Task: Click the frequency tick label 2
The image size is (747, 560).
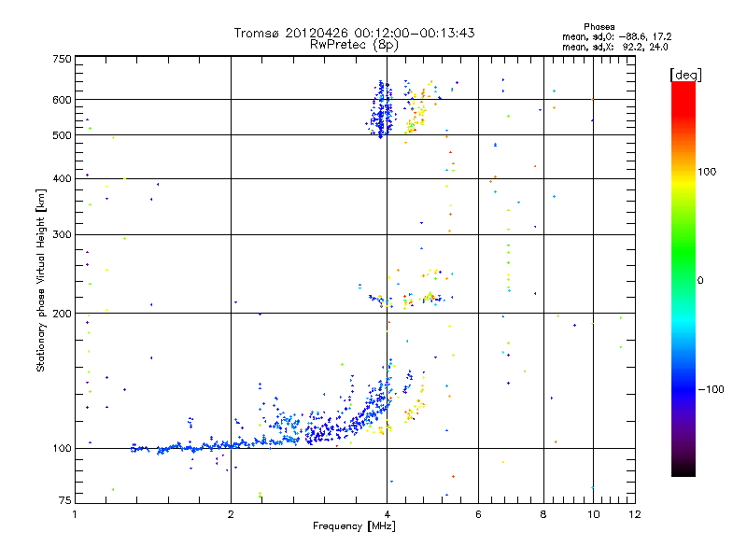Action: (231, 514)
